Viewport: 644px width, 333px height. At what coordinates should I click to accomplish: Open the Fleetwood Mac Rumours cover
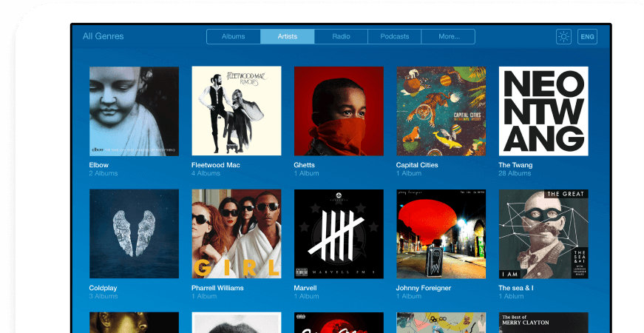click(237, 111)
